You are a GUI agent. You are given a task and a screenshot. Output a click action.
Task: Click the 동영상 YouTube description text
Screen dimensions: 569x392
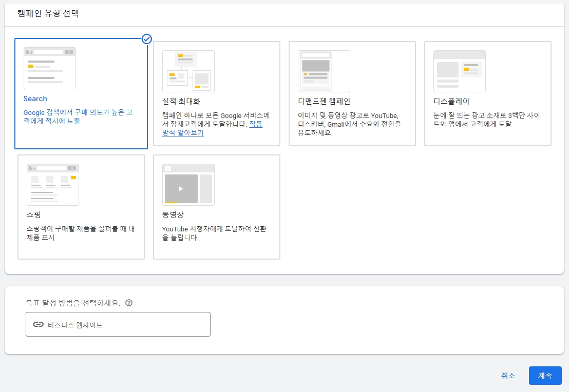(x=214, y=233)
